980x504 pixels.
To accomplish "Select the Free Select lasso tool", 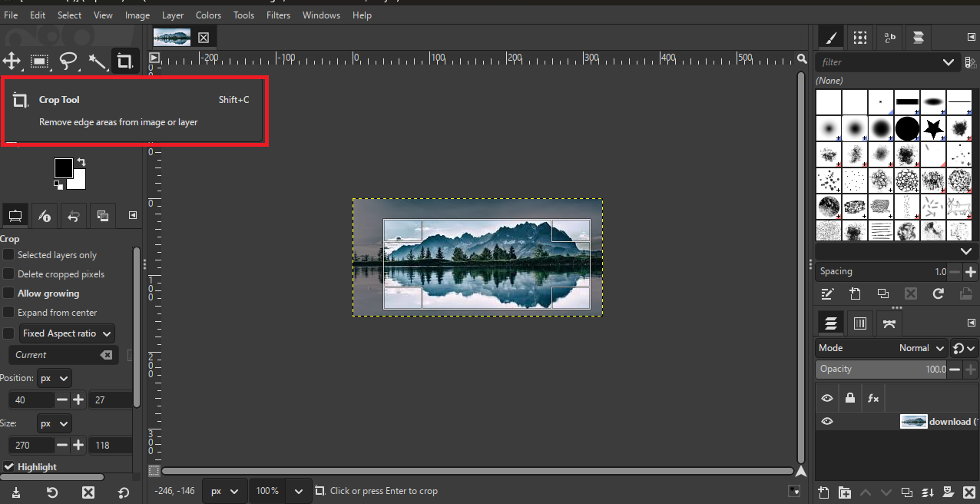I will pos(69,61).
